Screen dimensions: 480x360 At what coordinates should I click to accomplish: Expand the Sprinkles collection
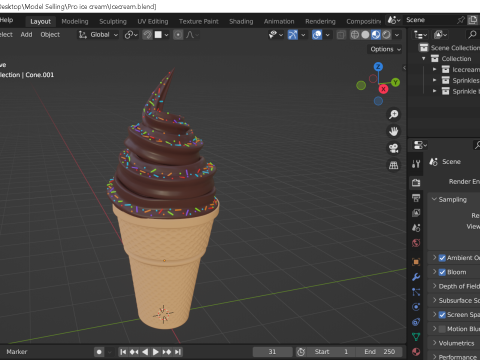click(434, 80)
